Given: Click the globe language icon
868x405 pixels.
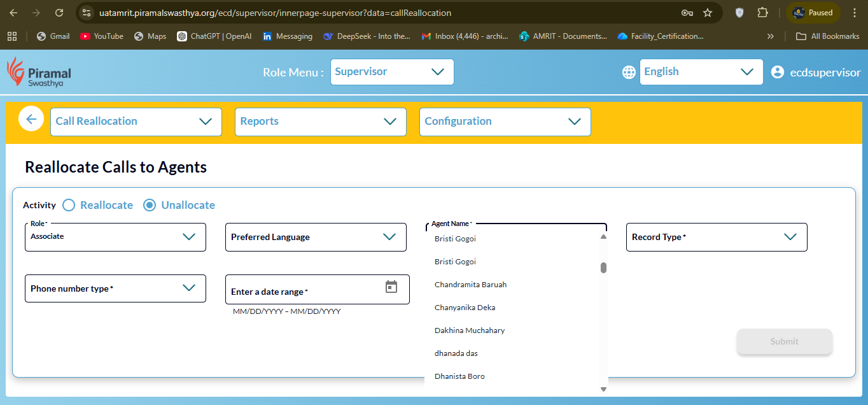Looking at the screenshot, I should click(x=629, y=73).
